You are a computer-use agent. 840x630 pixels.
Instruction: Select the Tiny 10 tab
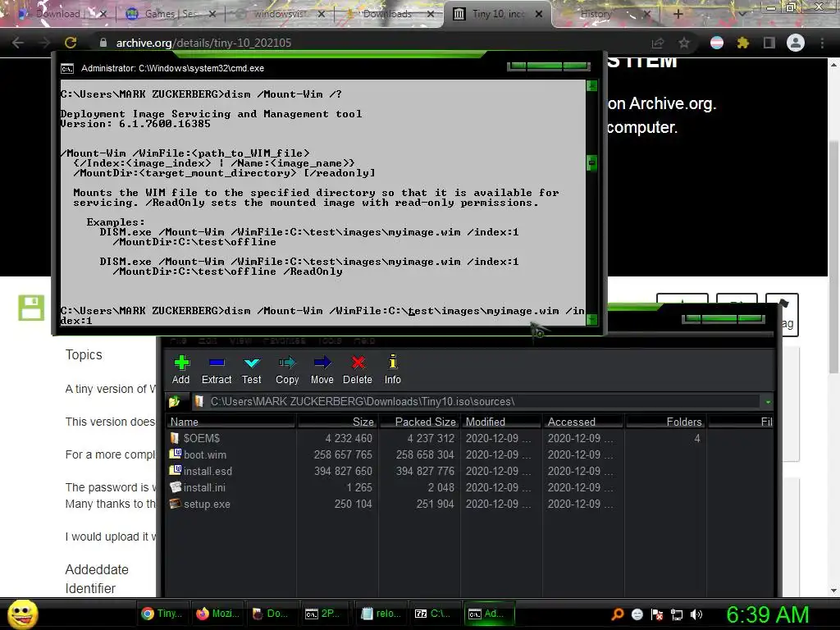click(x=498, y=14)
